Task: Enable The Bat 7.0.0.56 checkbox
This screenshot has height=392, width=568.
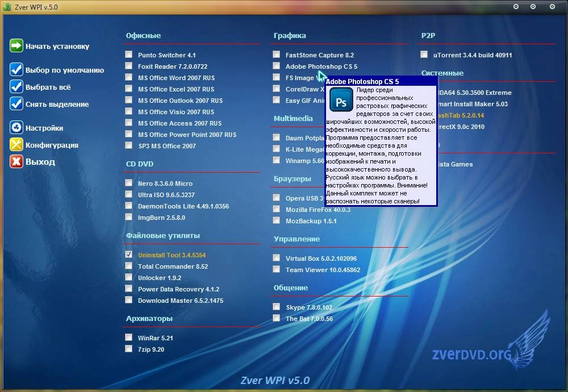Action: tap(277, 318)
